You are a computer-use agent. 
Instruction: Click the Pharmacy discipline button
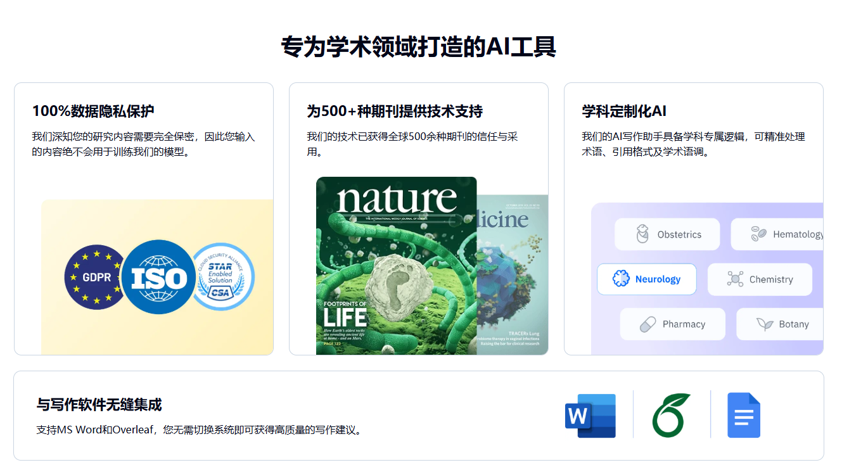pos(672,324)
